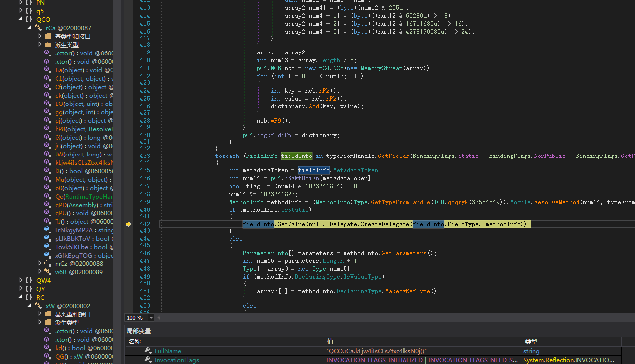The height and width of the screenshot is (364, 635).
Task: Expand the PN namespace node
Action: 21,3
